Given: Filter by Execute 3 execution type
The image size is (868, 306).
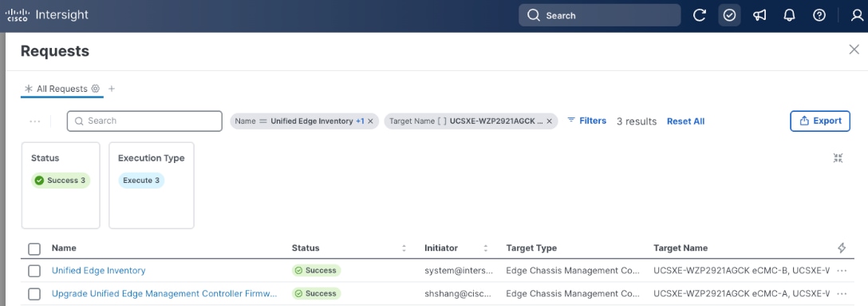Looking at the screenshot, I should point(141,180).
